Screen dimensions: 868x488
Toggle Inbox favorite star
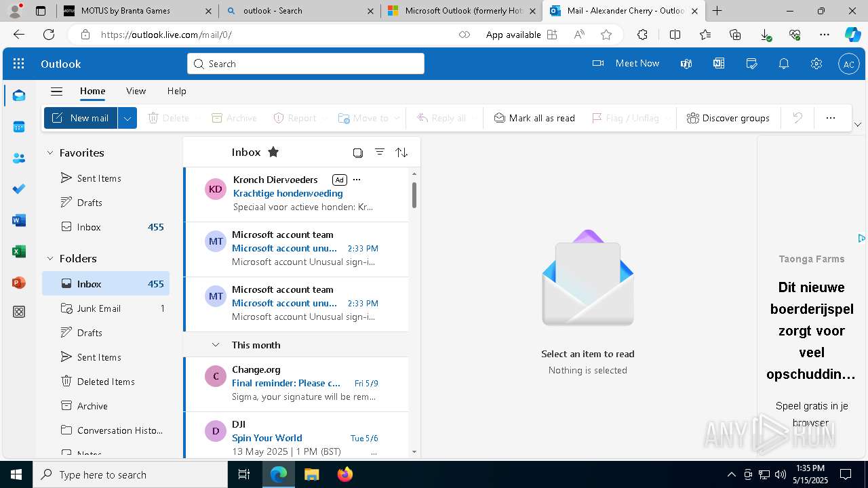pos(273,152)
